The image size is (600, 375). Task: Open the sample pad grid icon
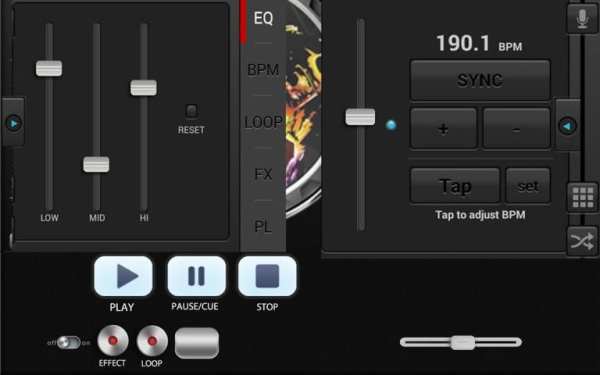click(582, 197)
